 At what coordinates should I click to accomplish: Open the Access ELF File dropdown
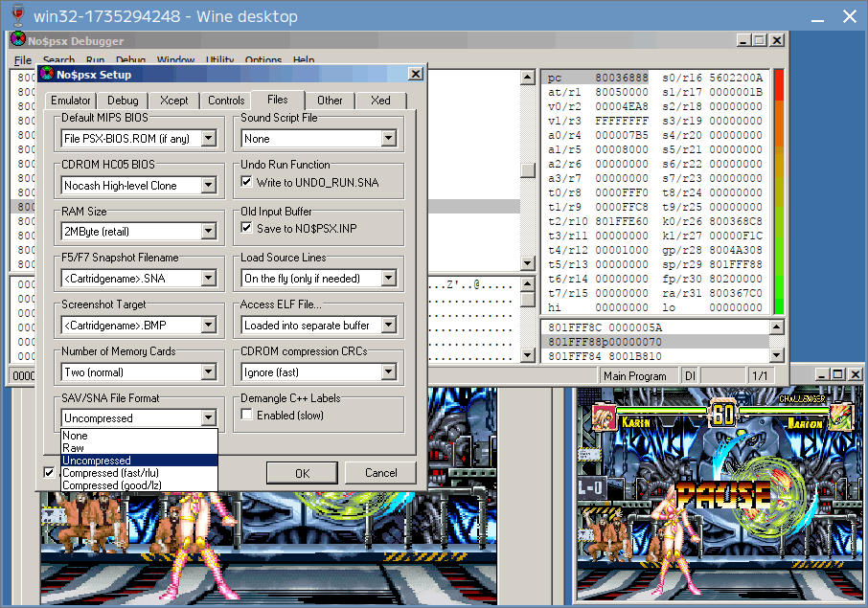[389, 325]
